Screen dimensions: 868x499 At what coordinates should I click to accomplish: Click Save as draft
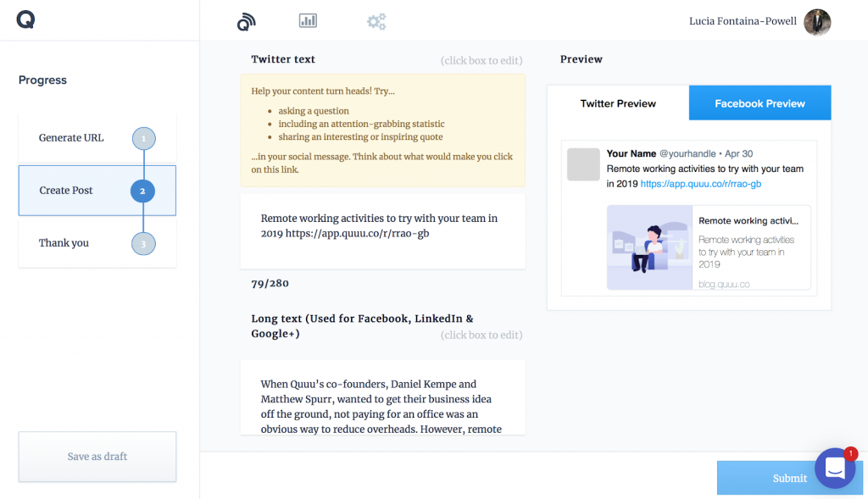tap(97, 456)
